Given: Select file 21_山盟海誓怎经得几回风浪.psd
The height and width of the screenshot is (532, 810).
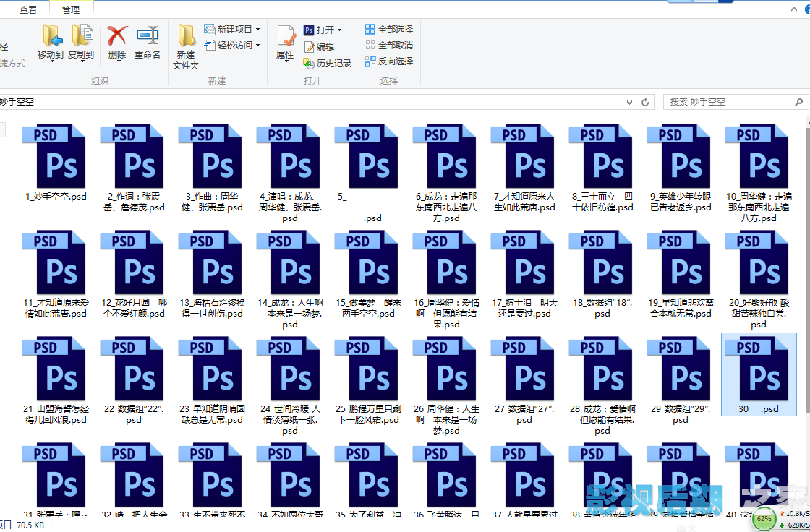Looking at the screenshot, I should tap(55, 380).
